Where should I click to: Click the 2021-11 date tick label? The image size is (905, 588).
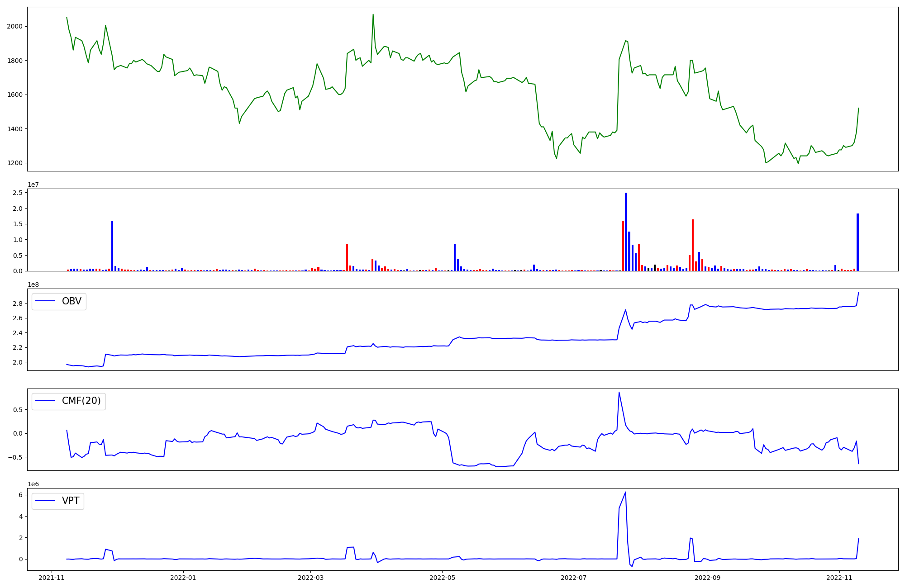point(52,577)
